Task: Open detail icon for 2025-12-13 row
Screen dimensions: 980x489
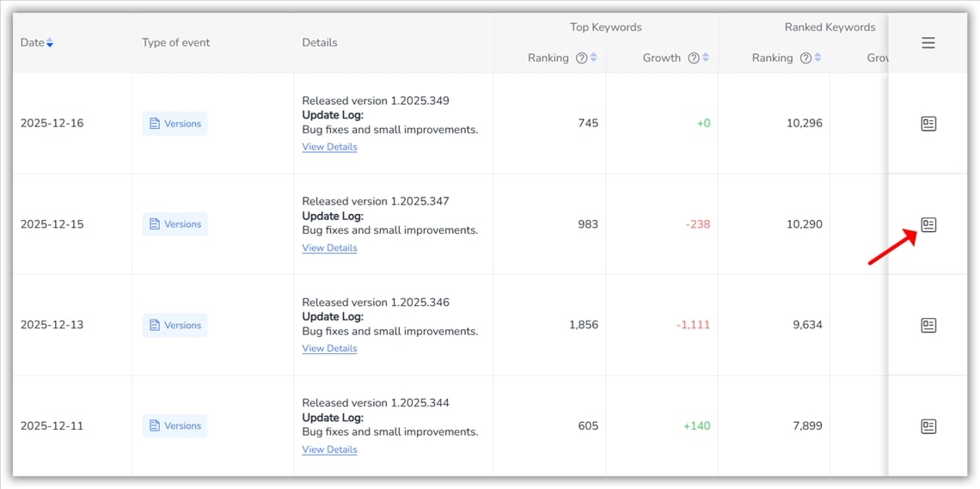Action: coord(928,325)
